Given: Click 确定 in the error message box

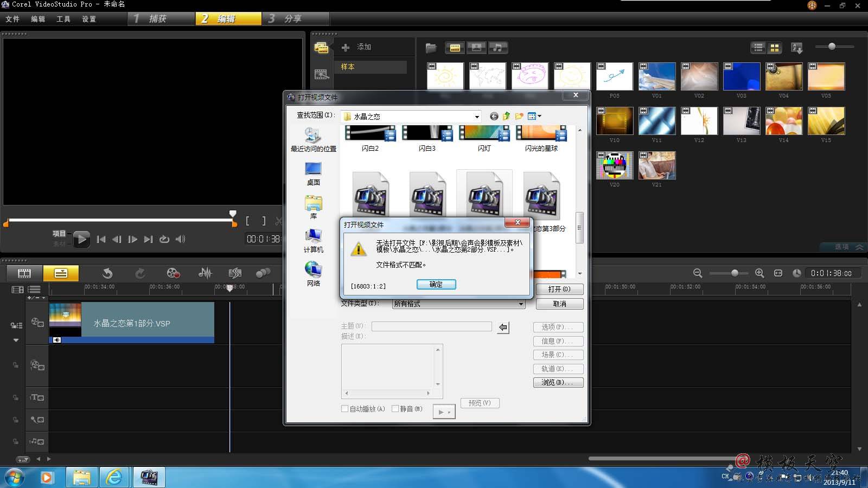Looking at the screenshot, I should pyautogui.click(x=436, y=284).
